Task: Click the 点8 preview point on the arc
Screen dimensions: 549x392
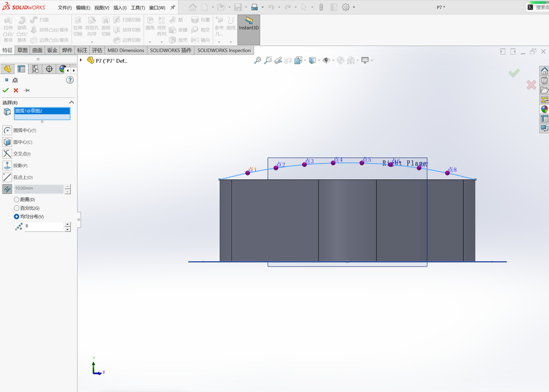Action: click(447, 173)
